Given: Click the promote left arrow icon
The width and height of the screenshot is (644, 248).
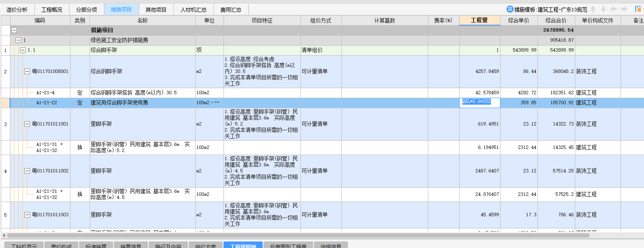Looking at the screenshot, I should (614, 9).
